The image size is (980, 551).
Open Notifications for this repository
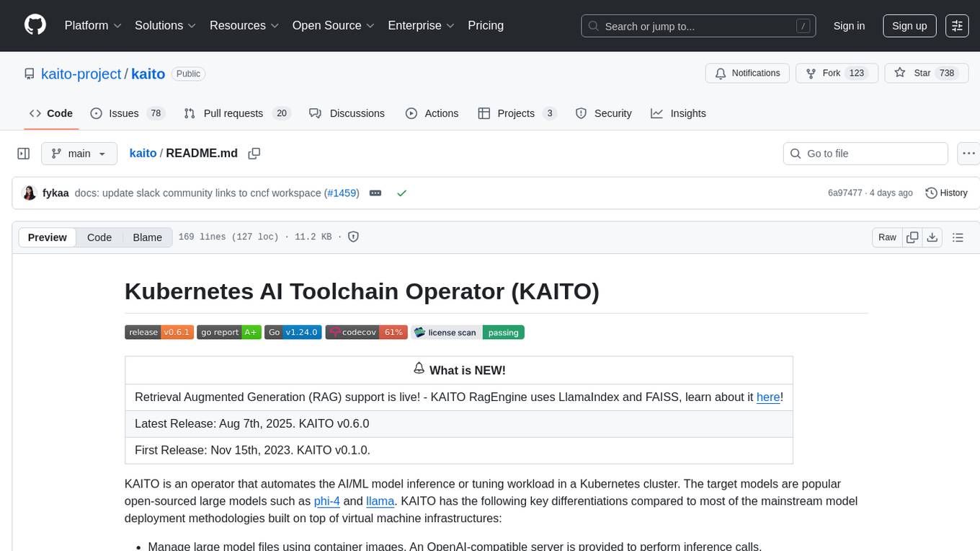747,74
